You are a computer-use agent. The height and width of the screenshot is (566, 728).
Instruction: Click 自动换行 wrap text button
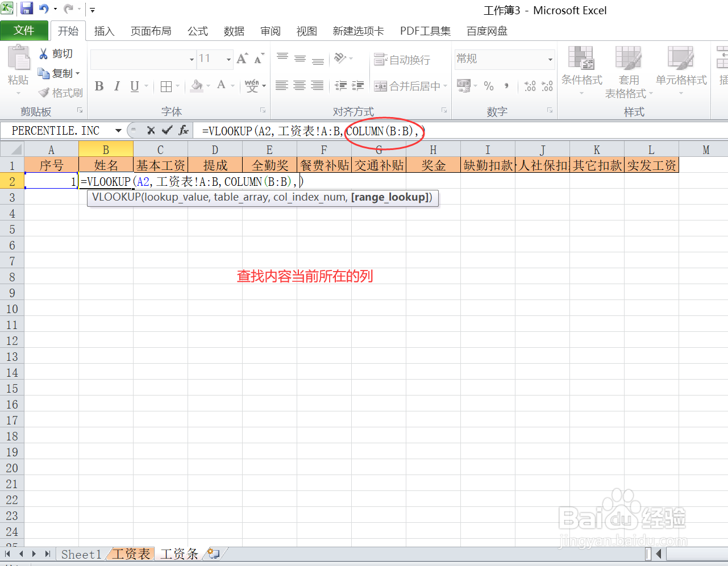click(402, 60)
